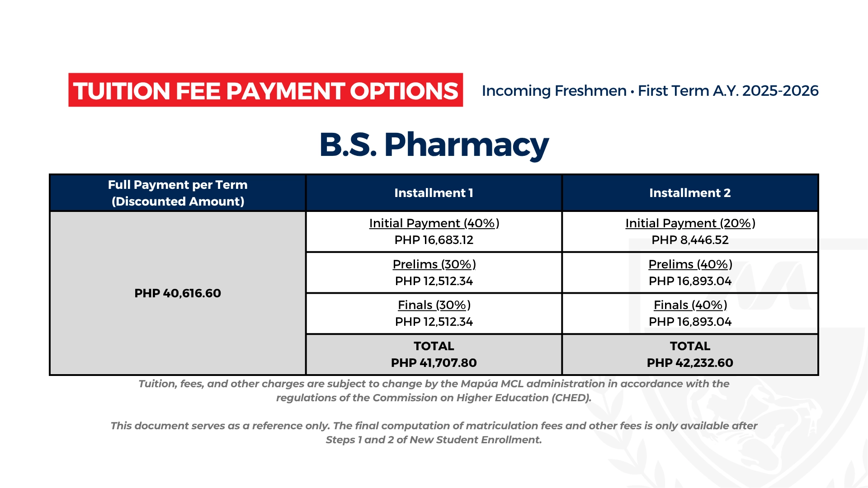Select the Prelims (40%) underlined label
Screen dimensions: 868x488
pyautogui.click(x=690, y=264)
